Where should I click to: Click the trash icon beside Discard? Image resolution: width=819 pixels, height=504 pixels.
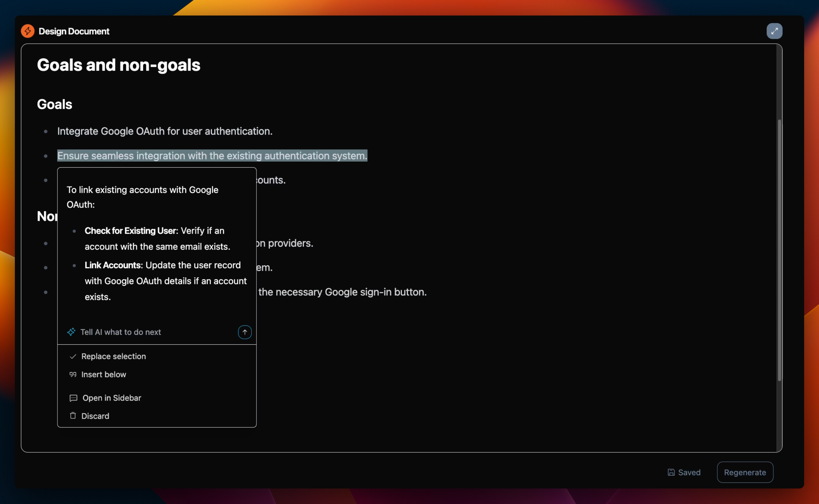tap(73, 416)
